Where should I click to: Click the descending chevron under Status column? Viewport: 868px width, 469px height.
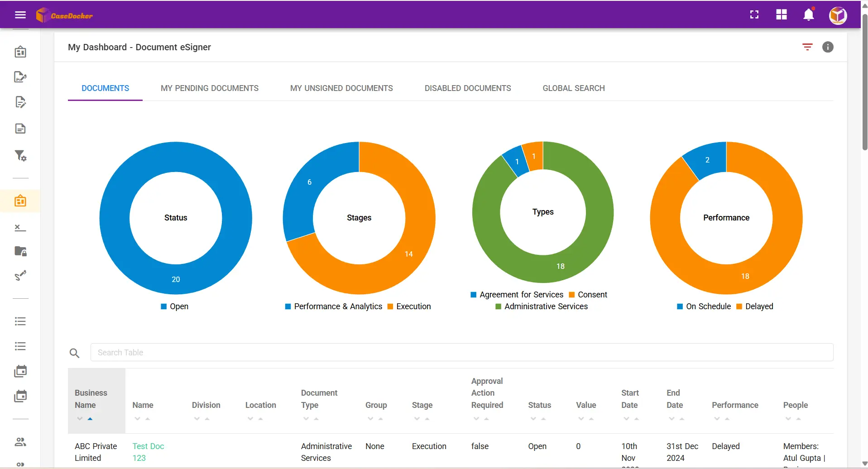(533, 419)
